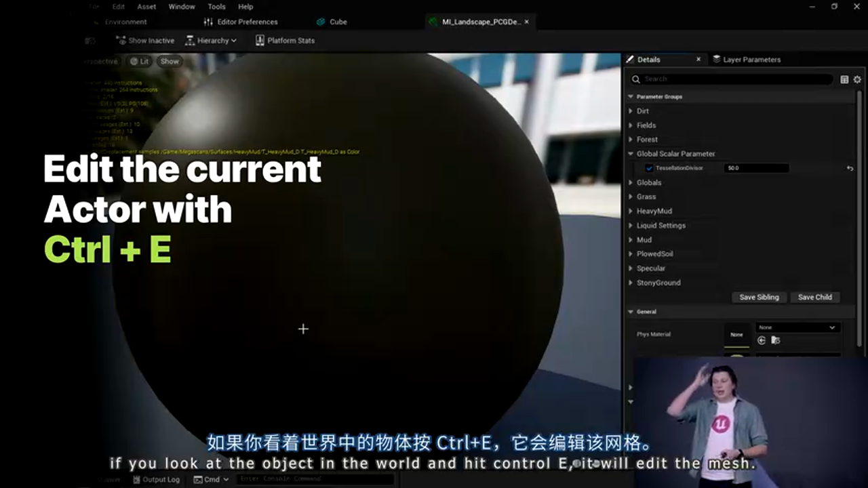This screenshot has height=488, width=868.
Task: Open the Window menu
Action: click(182, 6)
